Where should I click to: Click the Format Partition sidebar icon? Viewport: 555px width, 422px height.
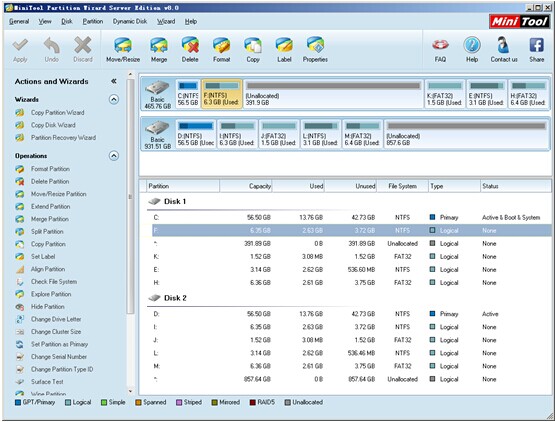click(20, 169)
